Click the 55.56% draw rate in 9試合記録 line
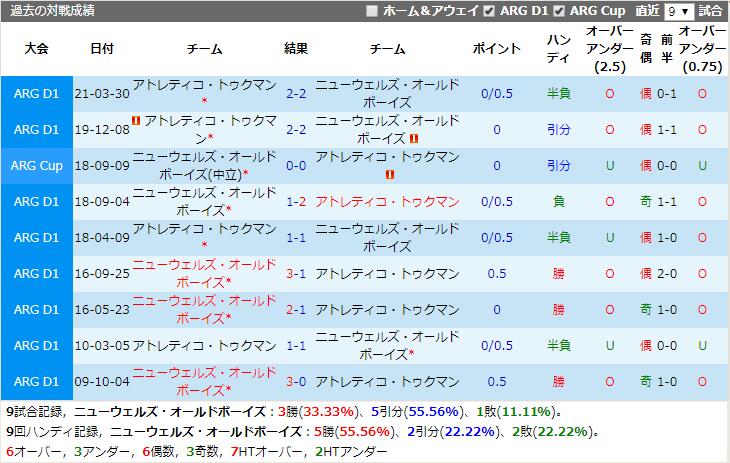The height and width of the screenshot is (463, 730). [433, 412]
